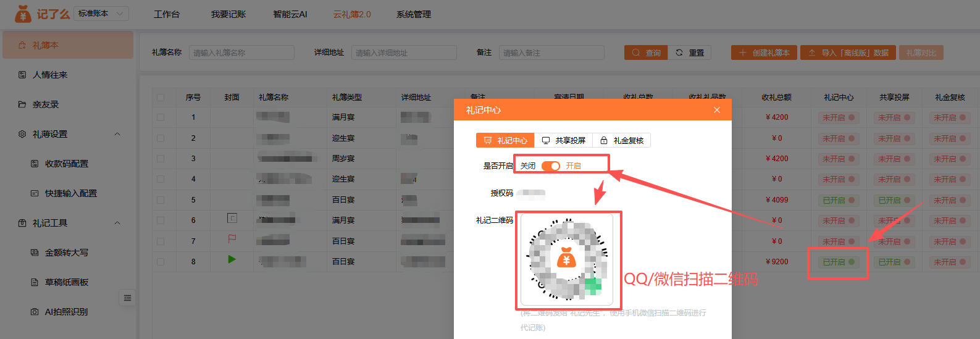
Task: Tick the checkbox for row 3
Action: click(x=161, y=159)
